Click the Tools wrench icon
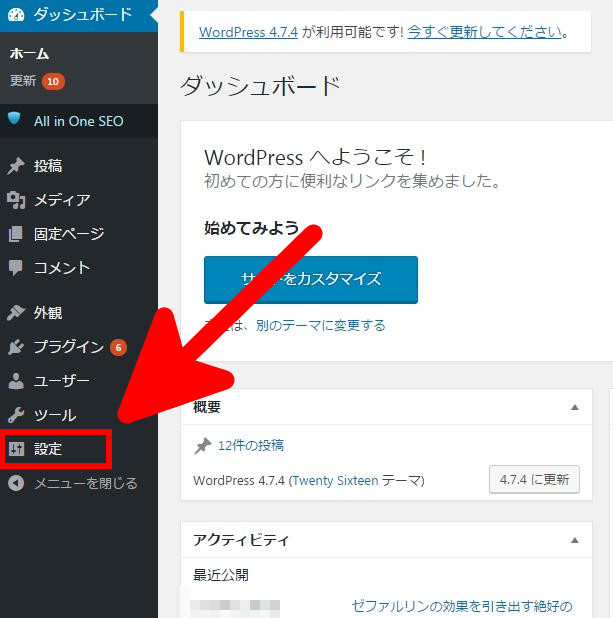This screenshot has width=613, height=618. click(x=15, y=415)
